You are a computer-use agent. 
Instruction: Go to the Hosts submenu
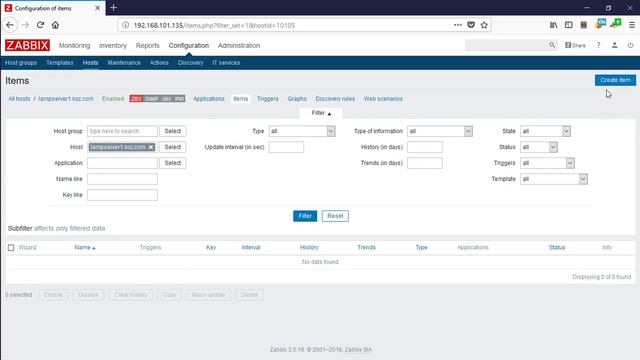click(90, 62)
